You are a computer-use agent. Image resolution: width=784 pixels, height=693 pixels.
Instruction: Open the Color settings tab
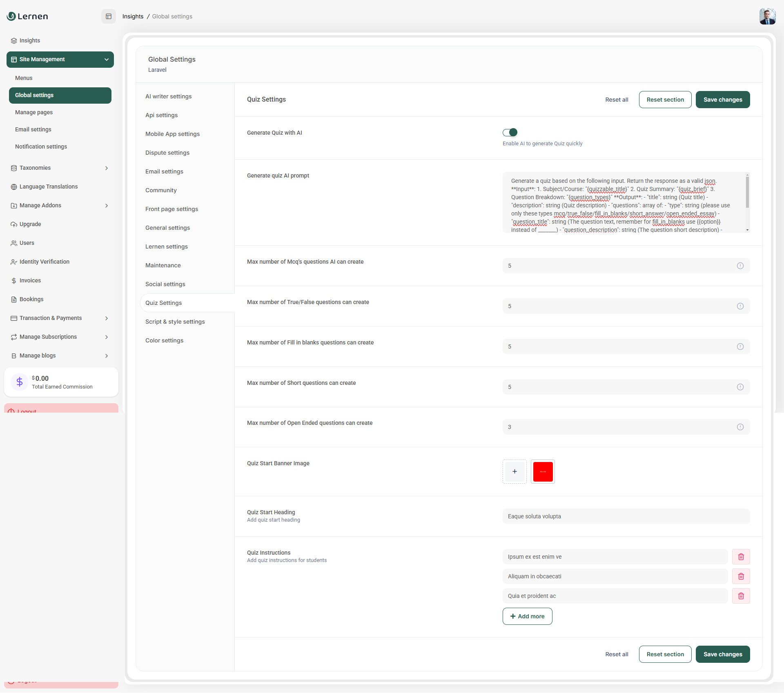click(164, 340)
